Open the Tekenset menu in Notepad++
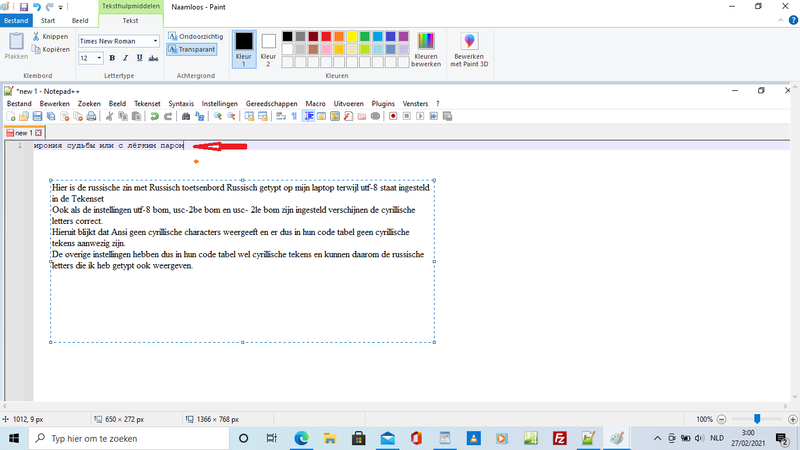This screenshot has width=800, height=450. tap(147, 103)
